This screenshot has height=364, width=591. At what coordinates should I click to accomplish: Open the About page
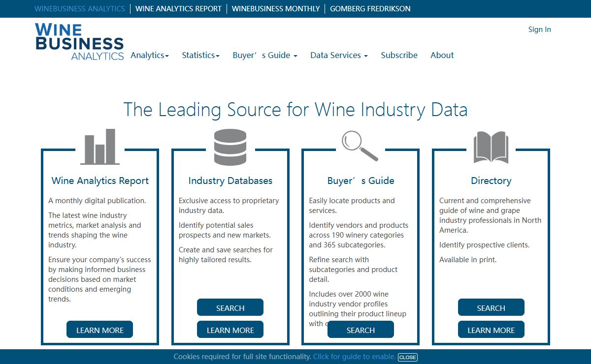click(x=442, y=55)
